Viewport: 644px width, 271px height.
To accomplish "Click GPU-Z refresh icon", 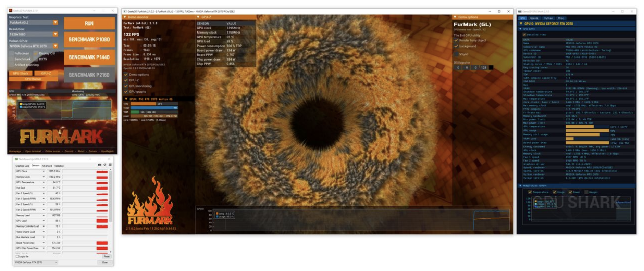I will 105,165.
